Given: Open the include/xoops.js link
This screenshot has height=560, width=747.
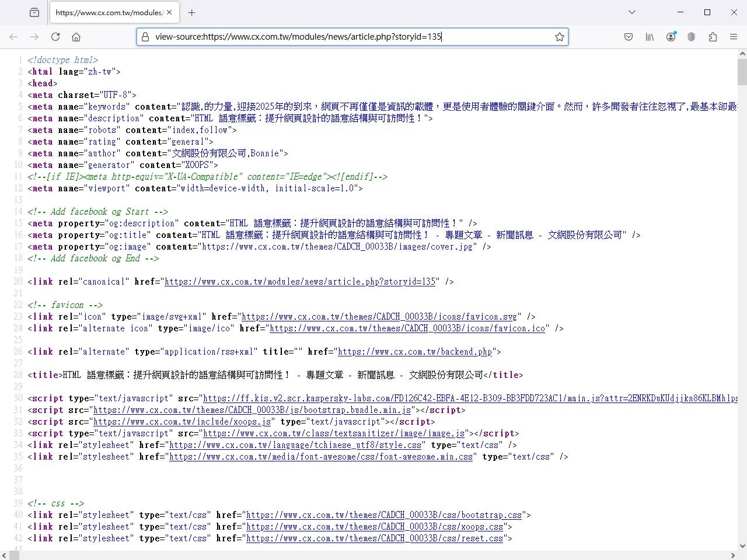Looking at the screenshot, I should coord(182,422).
